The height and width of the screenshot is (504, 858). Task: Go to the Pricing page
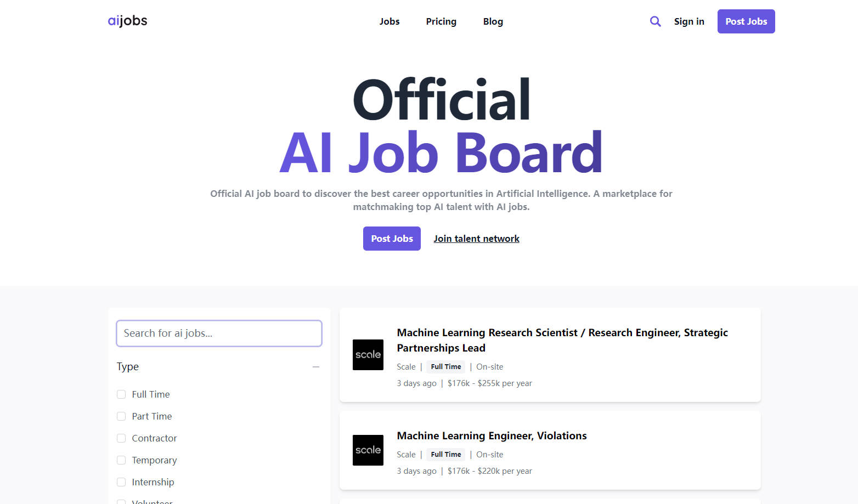pyautogui.click(x=441, y=21)
